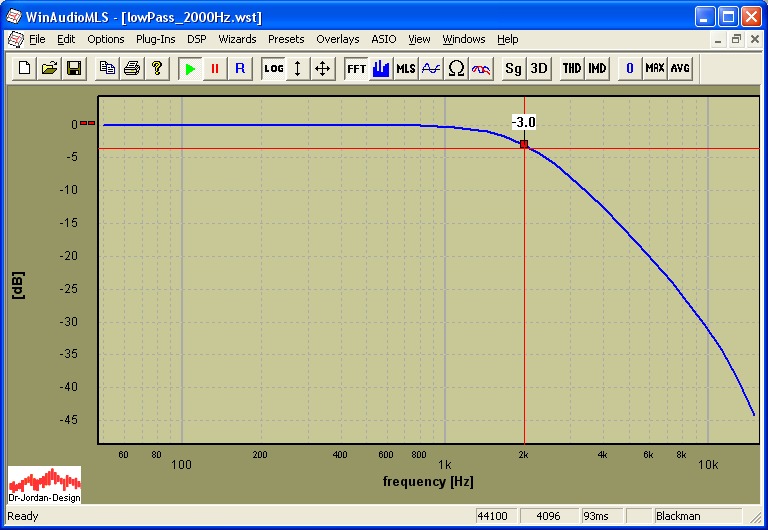Toggle the LOG frequency axis button

273,68
